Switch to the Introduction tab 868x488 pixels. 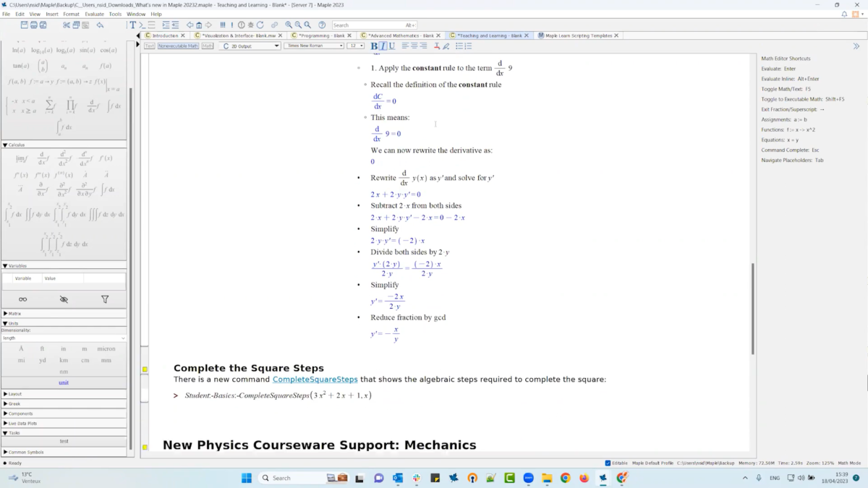[x=165, y=35]
